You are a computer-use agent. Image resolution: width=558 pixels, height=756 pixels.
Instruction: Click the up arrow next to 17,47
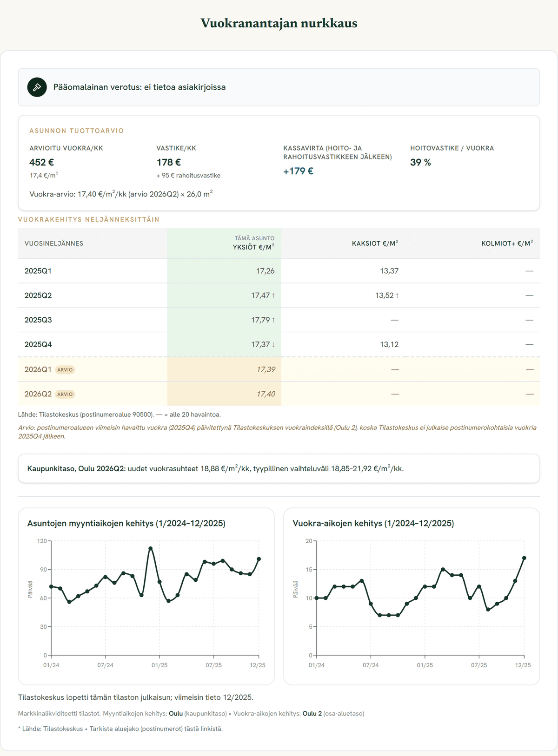point(273,296)
